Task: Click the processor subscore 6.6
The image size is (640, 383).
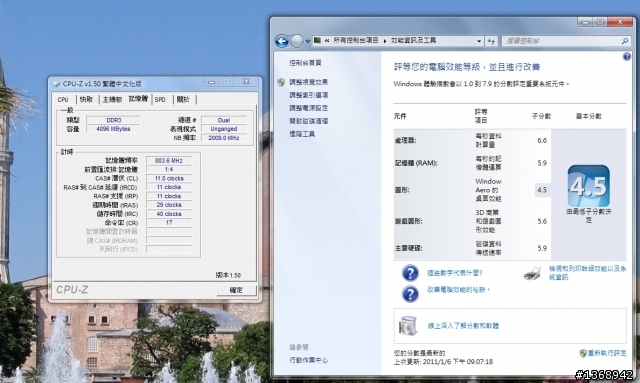Action: tap(542, 140)
